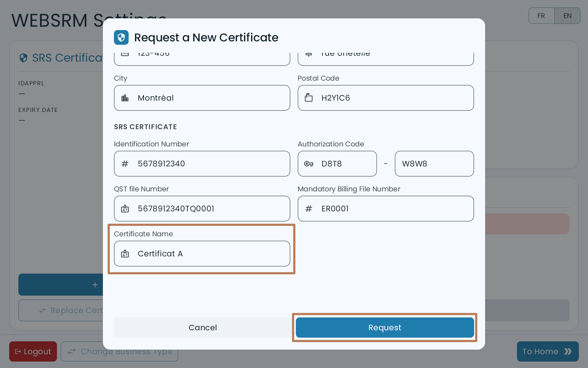Click the Replace Certificate button
The image size is (588, 368).
(61, 310)
